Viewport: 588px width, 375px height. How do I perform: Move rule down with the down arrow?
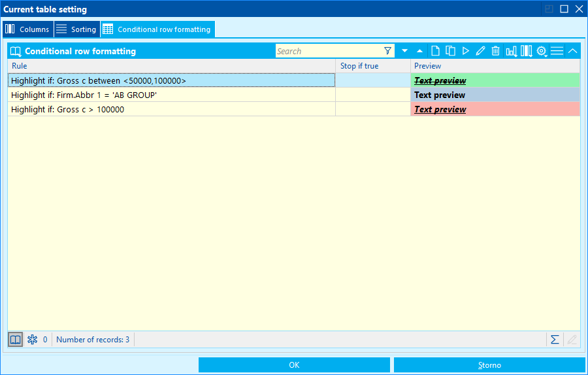[404, 50]
